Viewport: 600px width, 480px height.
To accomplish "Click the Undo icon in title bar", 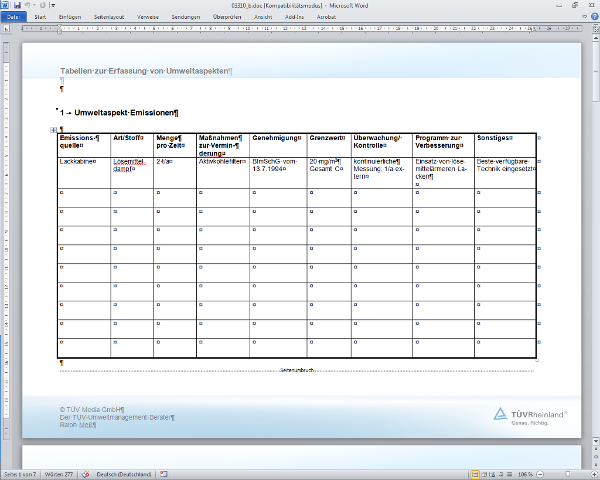I will click(29, 5).
